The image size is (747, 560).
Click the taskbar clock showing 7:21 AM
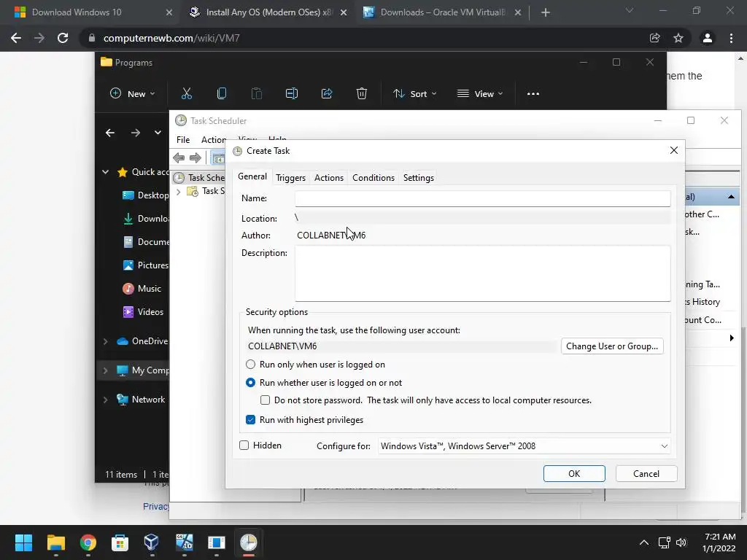(719, 542)
